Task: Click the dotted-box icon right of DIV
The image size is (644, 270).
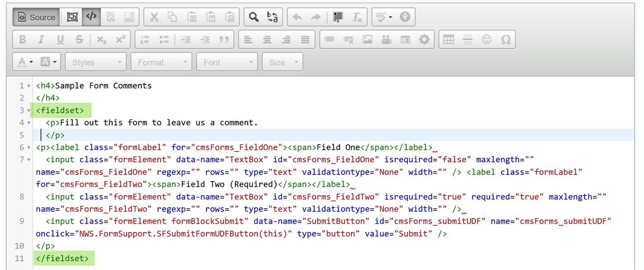Action: pos(129,17)
